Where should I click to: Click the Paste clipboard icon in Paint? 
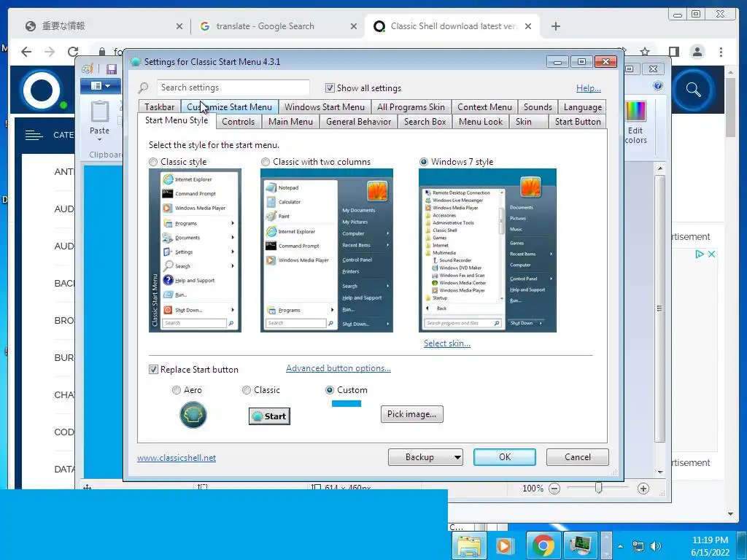click(99, 112)
